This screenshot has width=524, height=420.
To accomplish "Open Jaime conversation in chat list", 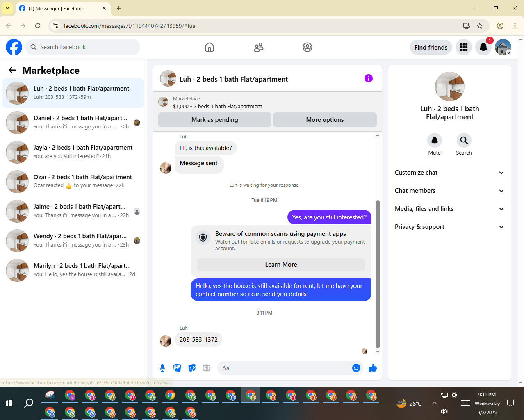I will pos(73,211).
